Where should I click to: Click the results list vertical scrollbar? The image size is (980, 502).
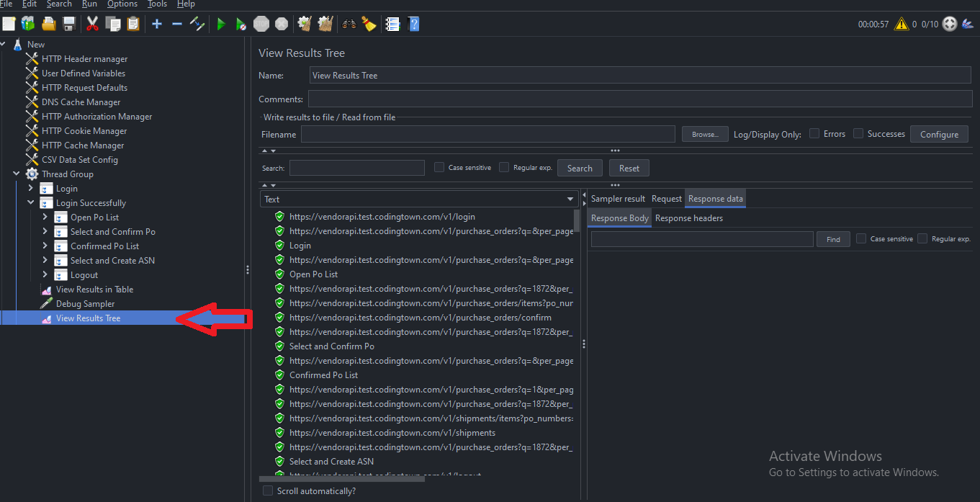(x=577, y=222)
